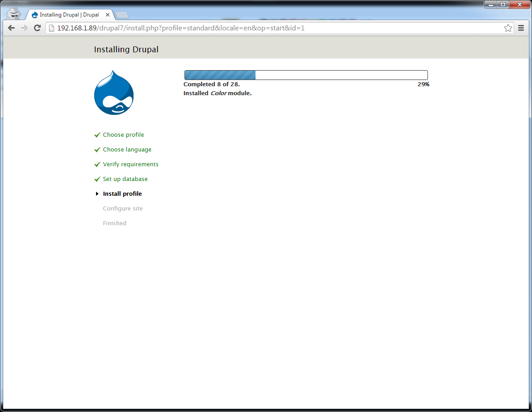Minimize the browser window

click(490, 5)
